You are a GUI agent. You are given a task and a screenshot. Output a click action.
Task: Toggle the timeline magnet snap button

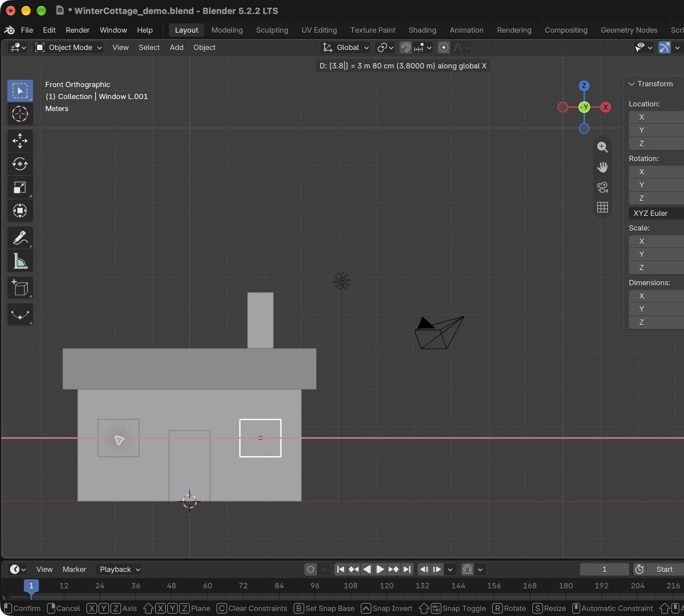tap(467, 569)
